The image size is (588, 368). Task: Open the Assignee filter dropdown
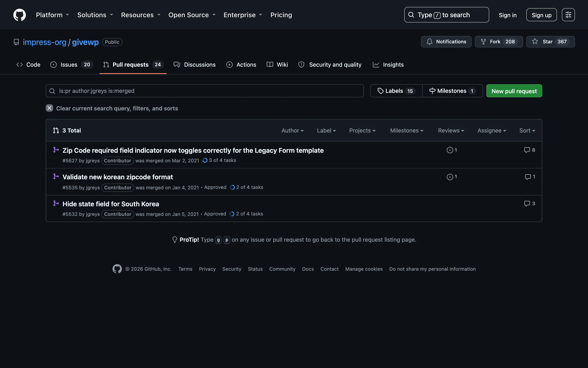pos(492,130)
